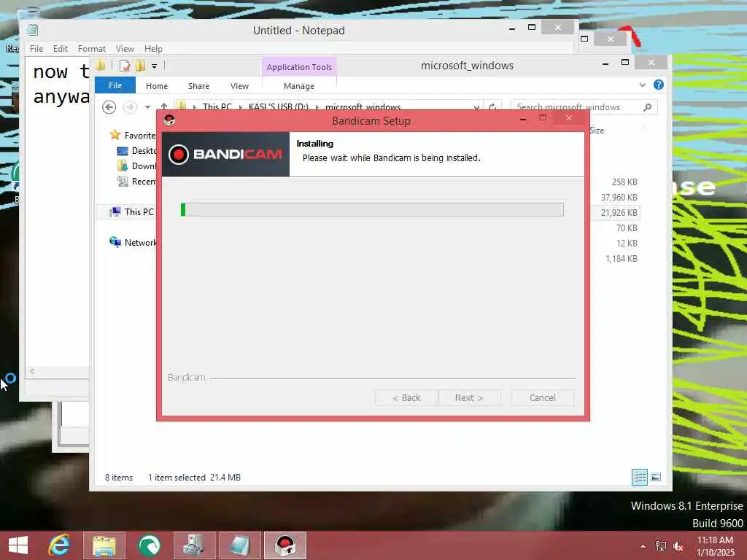Open Notepad Edit menu

[60, 49]
